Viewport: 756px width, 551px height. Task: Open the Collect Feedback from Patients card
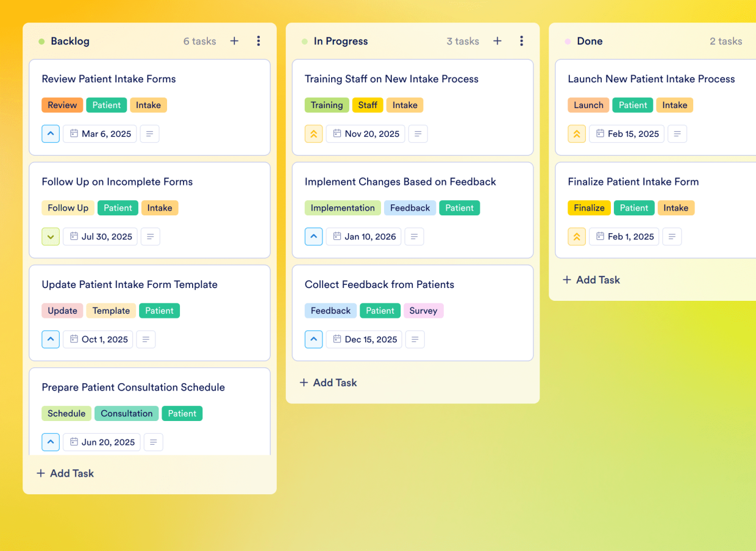pos(379,284)
